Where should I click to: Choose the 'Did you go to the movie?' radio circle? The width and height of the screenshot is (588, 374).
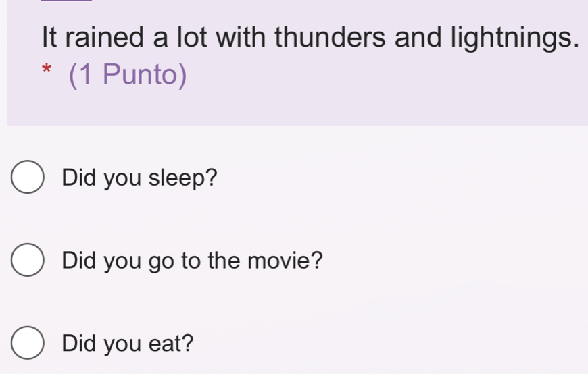pos(27,260)
